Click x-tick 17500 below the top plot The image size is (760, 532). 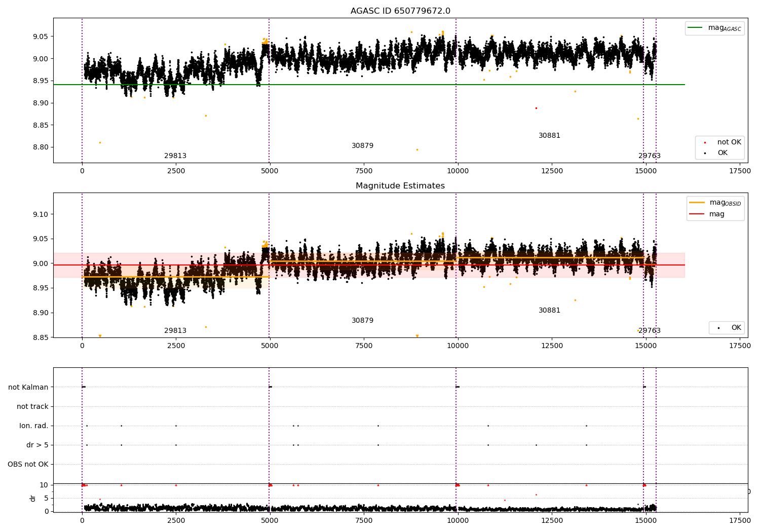tap(740, 171)
